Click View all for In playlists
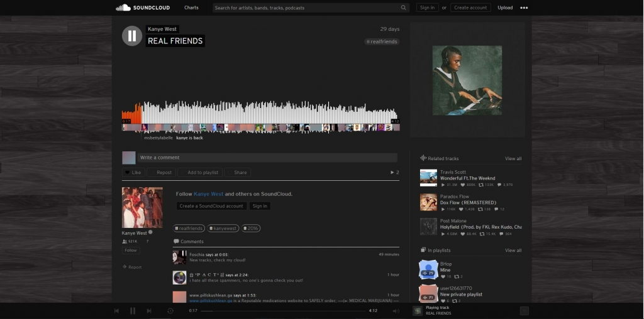Viewport: 644px width, 319px height. coord(513,250)
